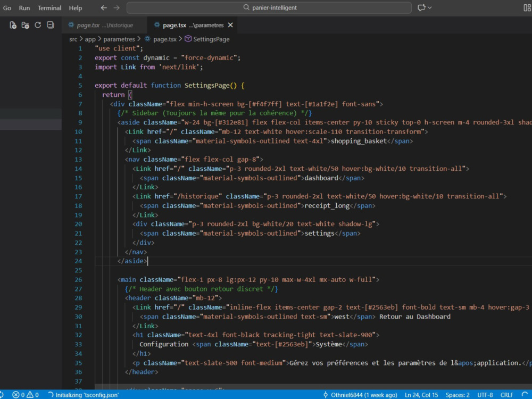Click Initializing 'tsconfig.json' status item
This screenshot has height=399, width=532.
pos(83,395)
